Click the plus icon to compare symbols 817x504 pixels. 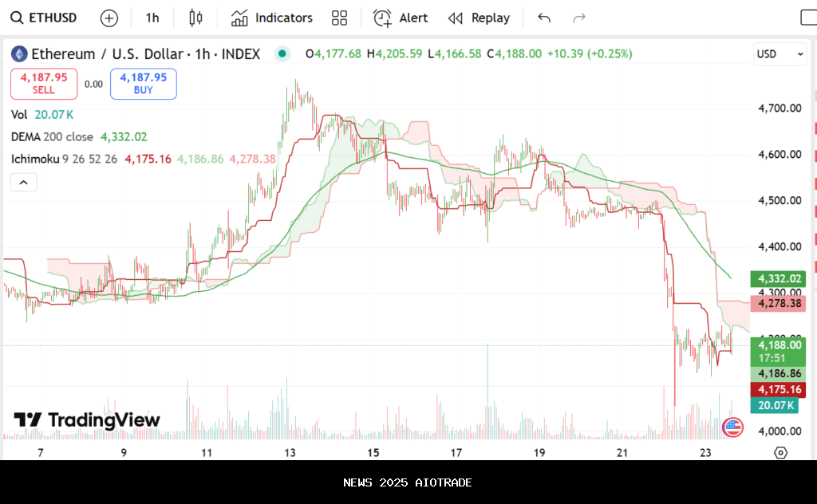pyautogui.click(x=109, y=18)
